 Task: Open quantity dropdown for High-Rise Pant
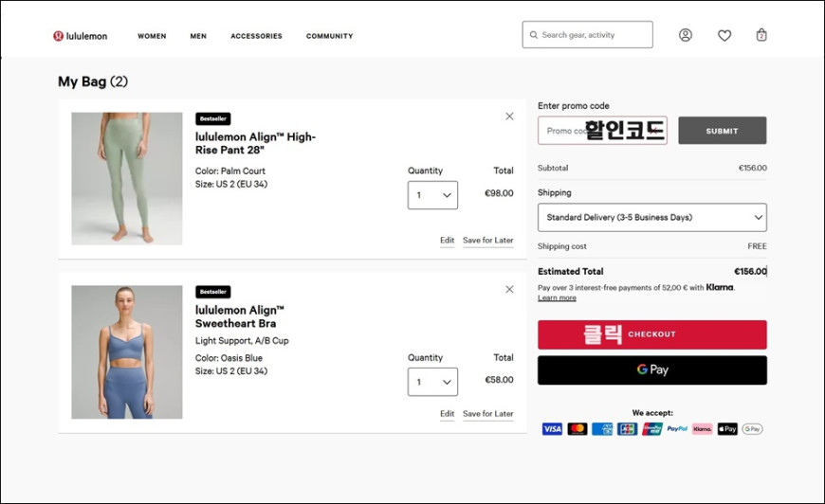[x=432, y=195]
